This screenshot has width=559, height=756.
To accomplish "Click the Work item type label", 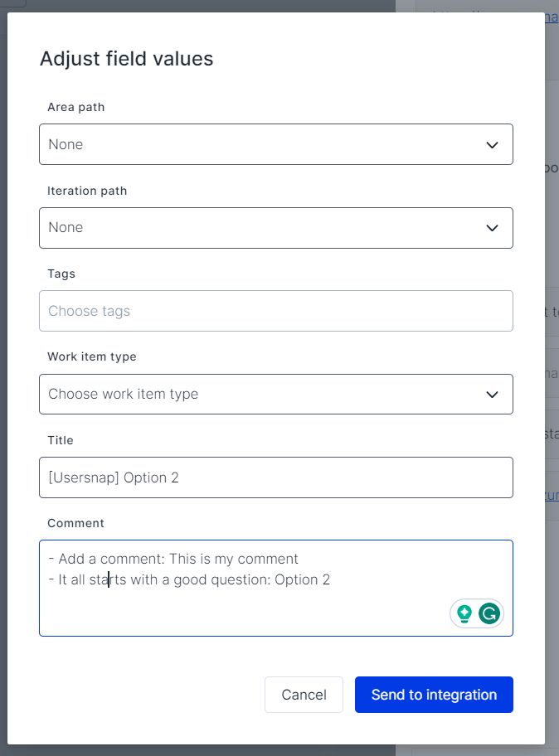I will pos(92,356).
